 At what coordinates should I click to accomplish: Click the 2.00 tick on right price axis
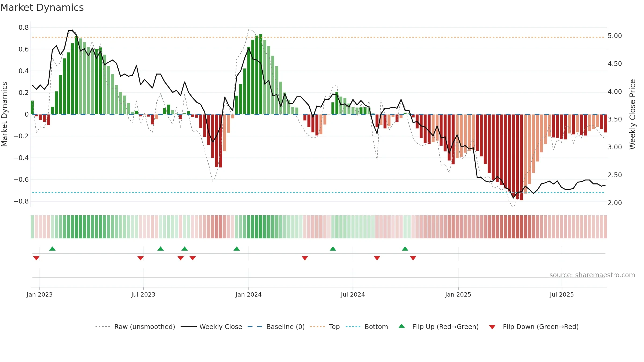coord(615,203)
